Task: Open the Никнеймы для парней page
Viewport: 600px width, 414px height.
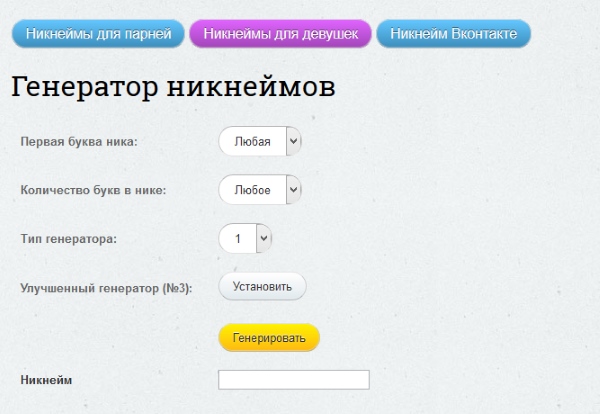Action: [98, 34]
